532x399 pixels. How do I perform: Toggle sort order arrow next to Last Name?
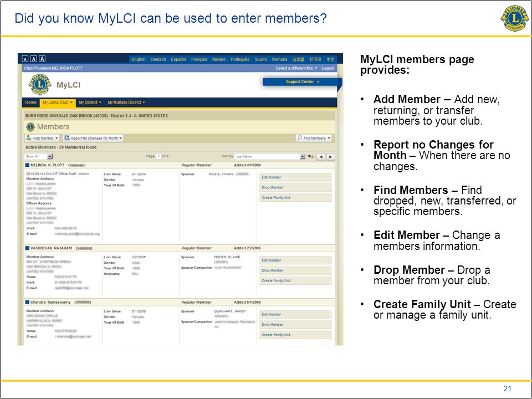coord(310,156)
